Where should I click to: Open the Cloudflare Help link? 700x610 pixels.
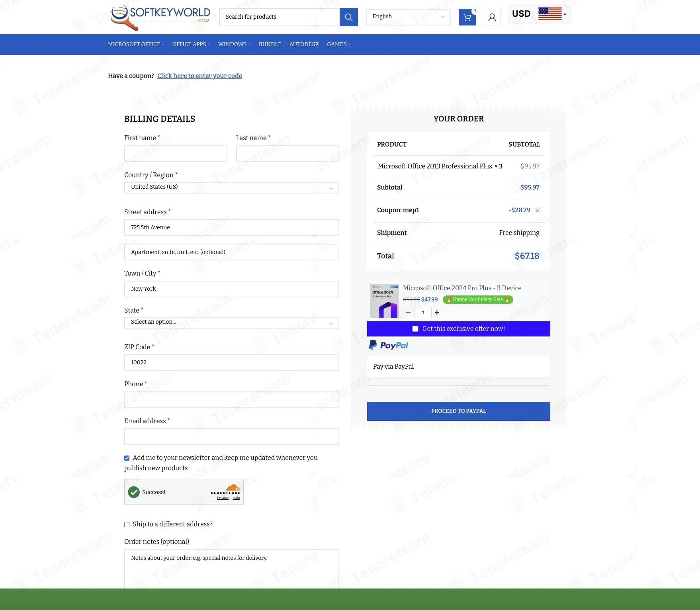point(237,498)
